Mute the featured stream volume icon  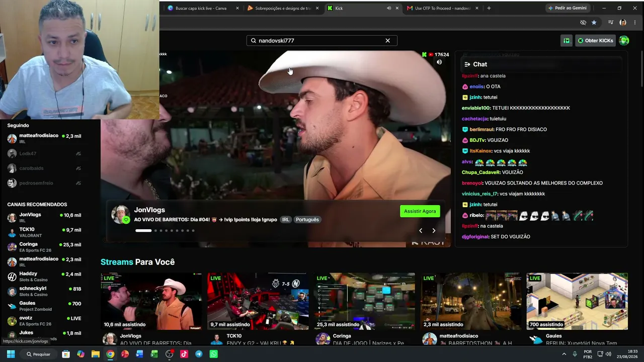(x=439, y=62)
